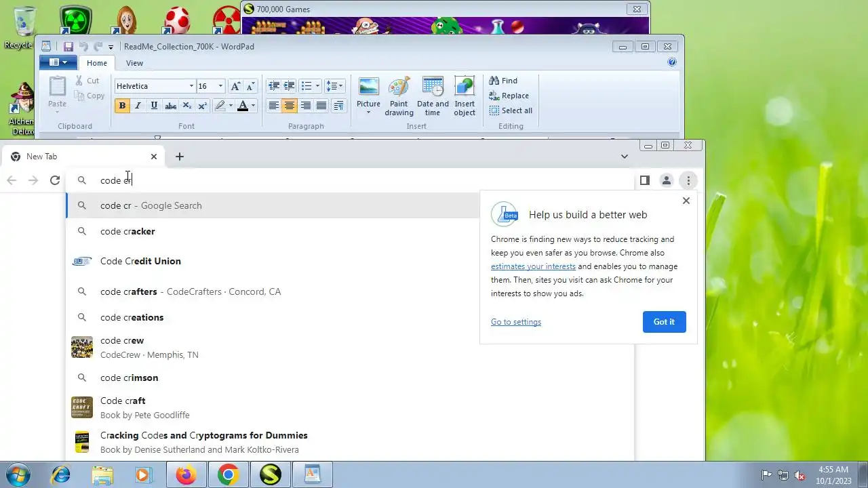Open the Chrome profile icon

[667, 180]
